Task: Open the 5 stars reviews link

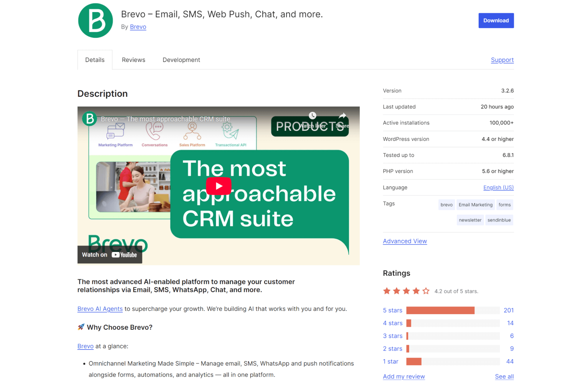Action: click(392, 310)
